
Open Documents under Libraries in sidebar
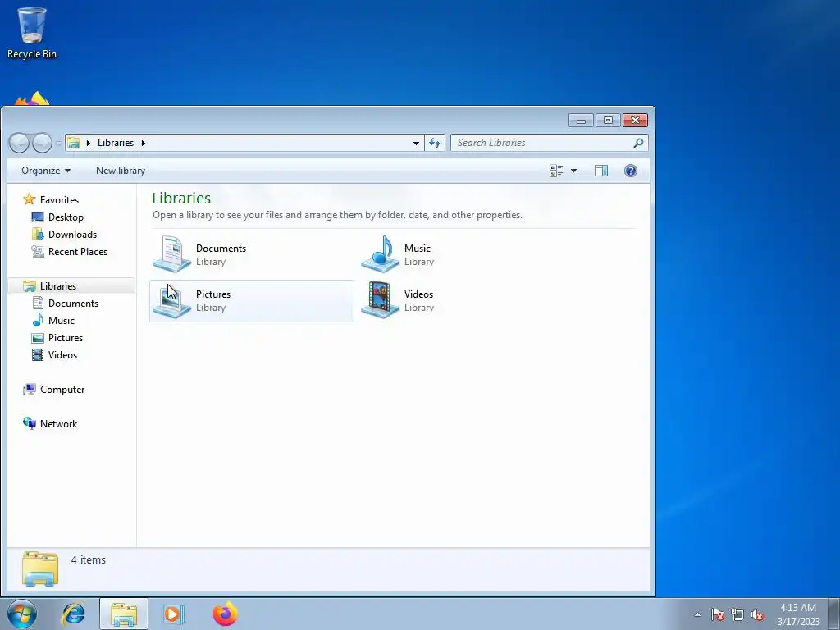(73, 304)
